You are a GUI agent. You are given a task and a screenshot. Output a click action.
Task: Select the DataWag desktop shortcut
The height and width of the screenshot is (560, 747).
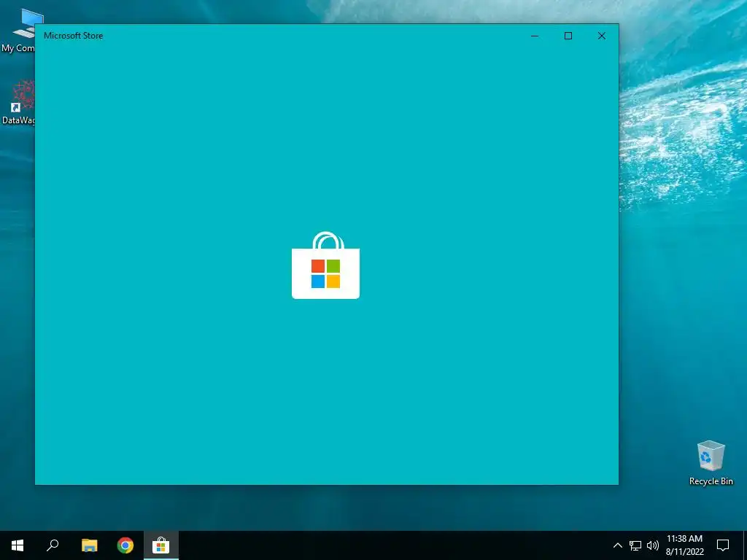pos(18,102)
